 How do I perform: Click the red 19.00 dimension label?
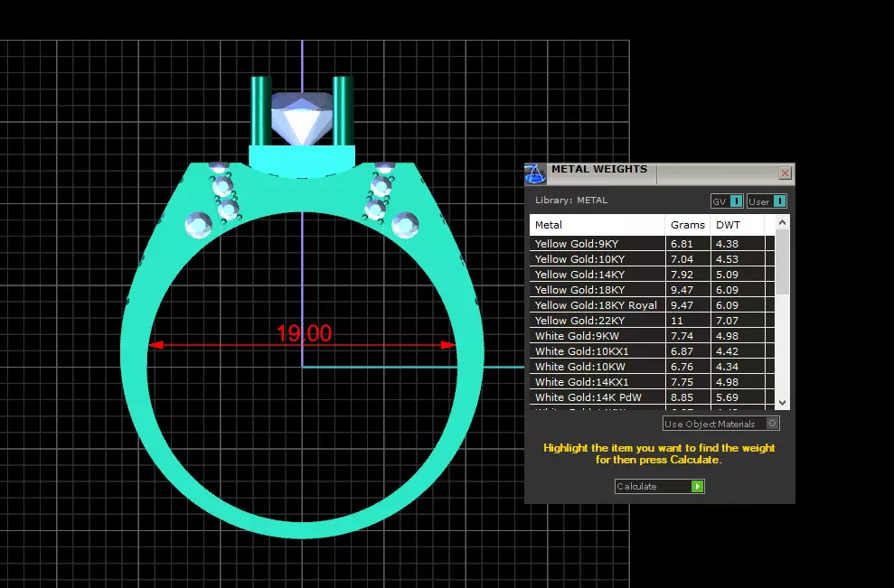304,333
